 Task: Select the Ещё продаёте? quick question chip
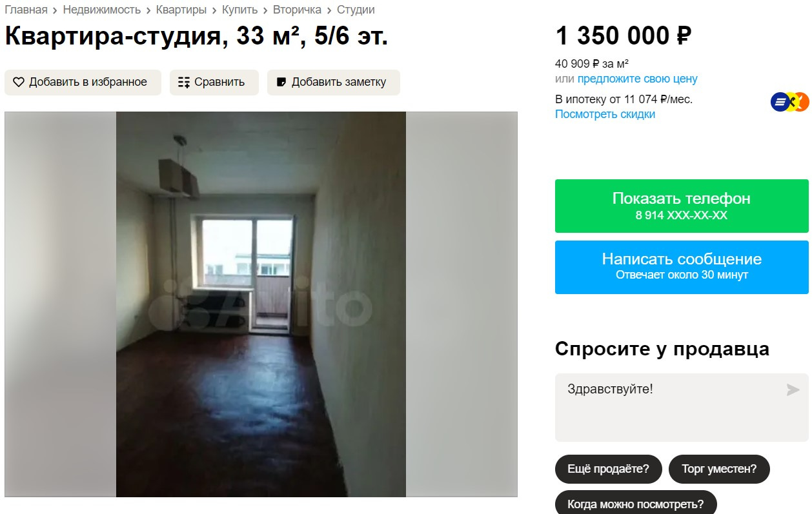point(608,469)
